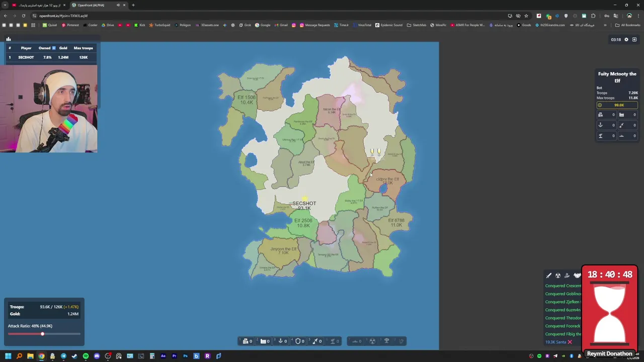Select the Missile Silo build icon

316,341
